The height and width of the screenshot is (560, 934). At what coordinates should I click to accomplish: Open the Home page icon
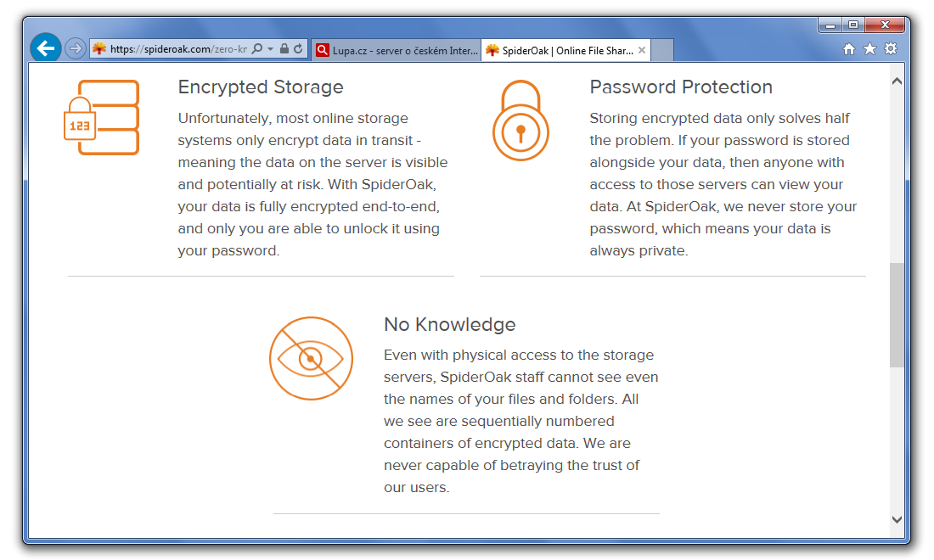848,49
